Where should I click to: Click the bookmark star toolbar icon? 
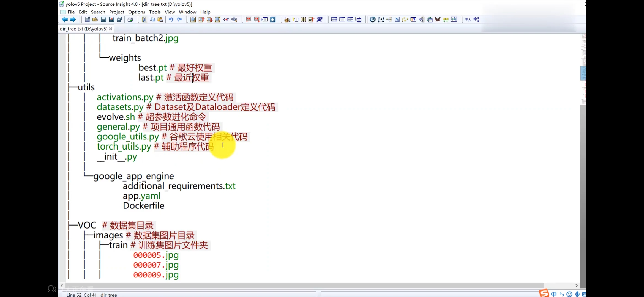click(x=273, y=19)
